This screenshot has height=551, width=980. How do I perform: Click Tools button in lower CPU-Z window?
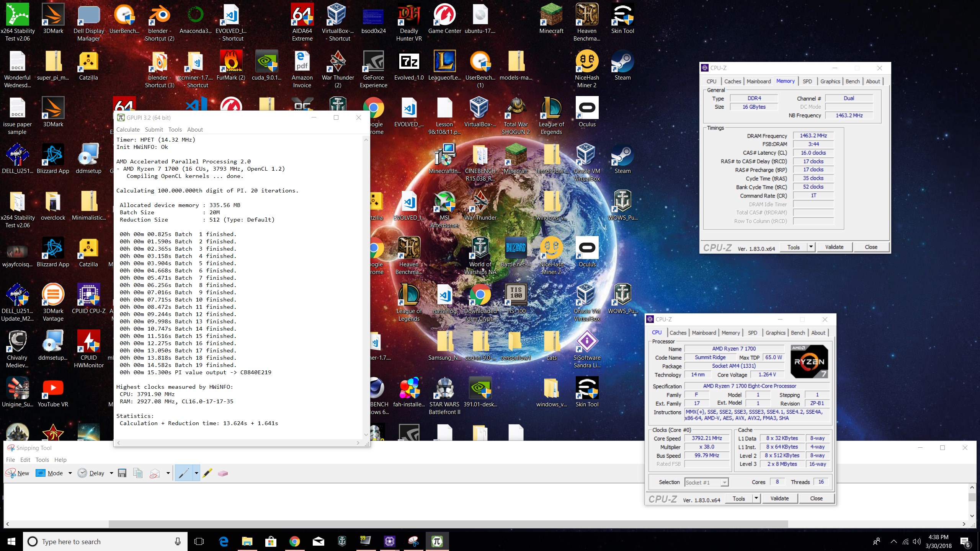(738, 498)
